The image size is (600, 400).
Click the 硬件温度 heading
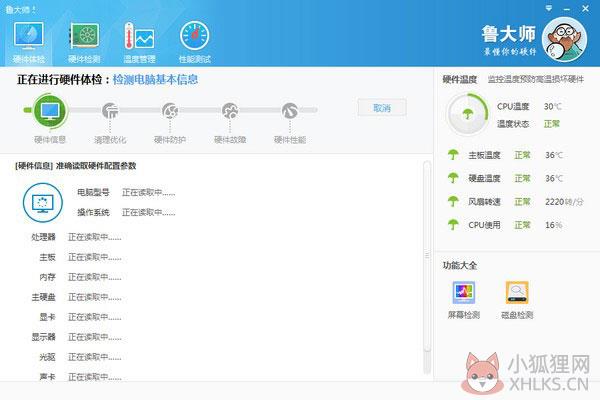coord(460,79)
